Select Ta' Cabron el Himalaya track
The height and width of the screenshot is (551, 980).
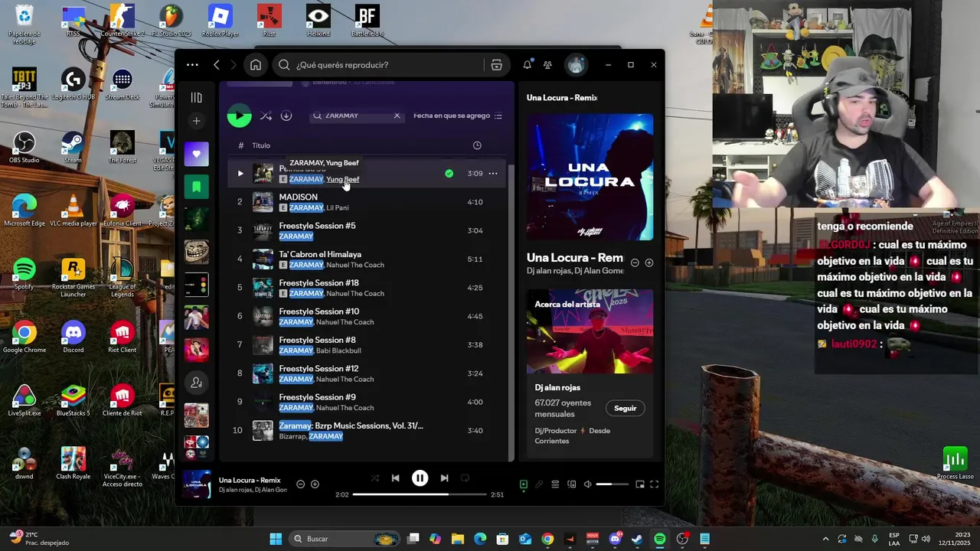[367, 259]
